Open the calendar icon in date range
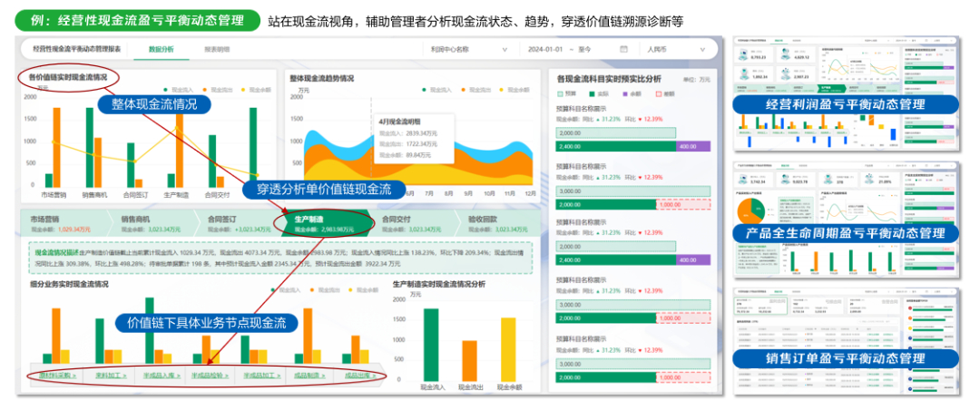 (623, 49)
